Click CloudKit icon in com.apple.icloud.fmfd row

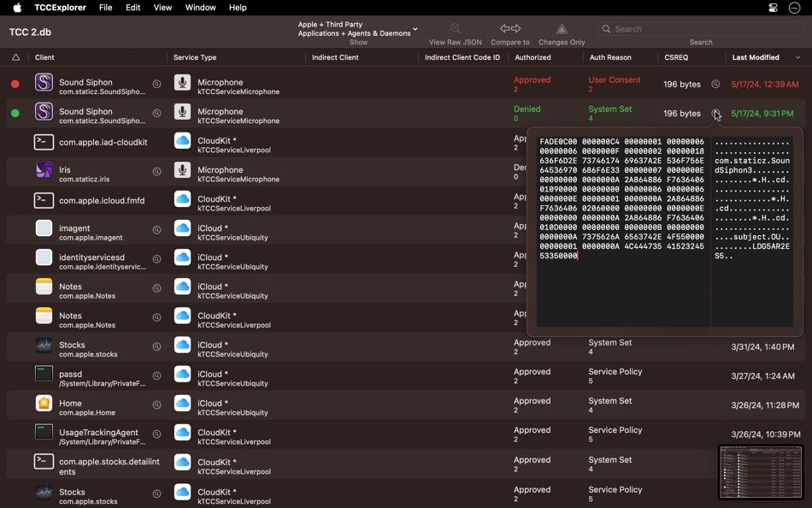pyautogui.click(x=182, y=199)
